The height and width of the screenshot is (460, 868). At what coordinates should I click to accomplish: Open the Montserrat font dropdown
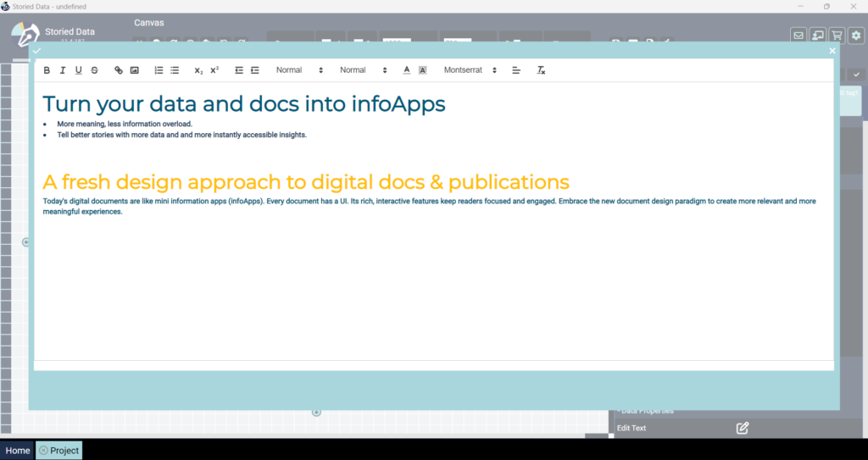click(x=470, y=70)
